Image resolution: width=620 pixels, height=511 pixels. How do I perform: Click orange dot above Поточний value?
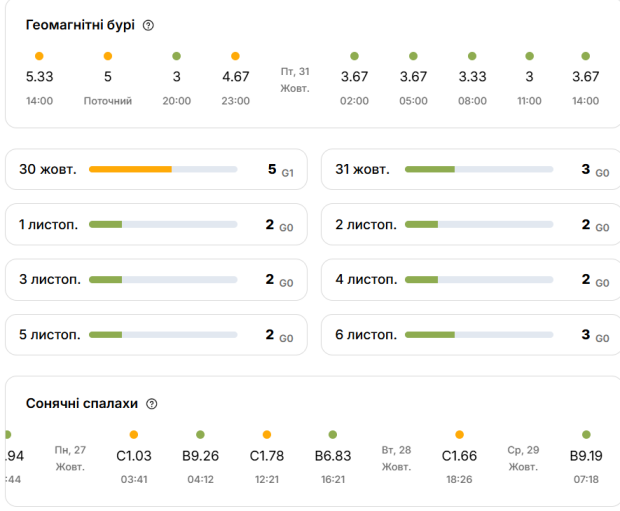(x=108, y=56)
